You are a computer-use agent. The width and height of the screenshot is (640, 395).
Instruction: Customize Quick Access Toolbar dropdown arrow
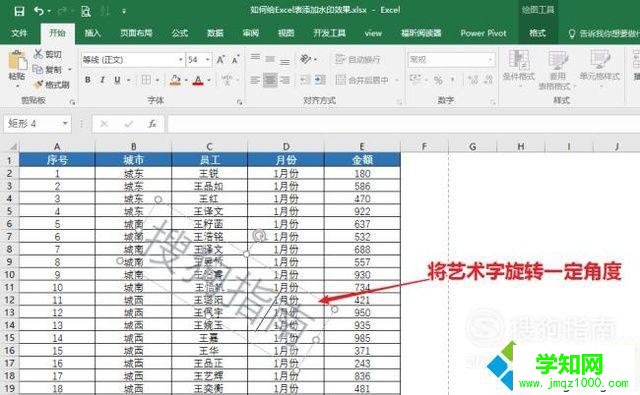coord(124,11)
